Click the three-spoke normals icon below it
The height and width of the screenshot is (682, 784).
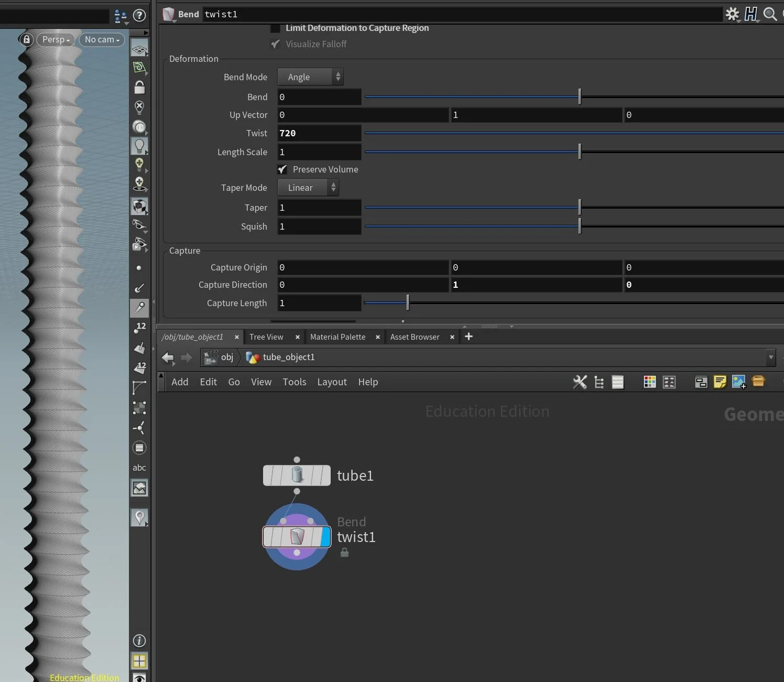pyautogui.click(x=139, y=427)
